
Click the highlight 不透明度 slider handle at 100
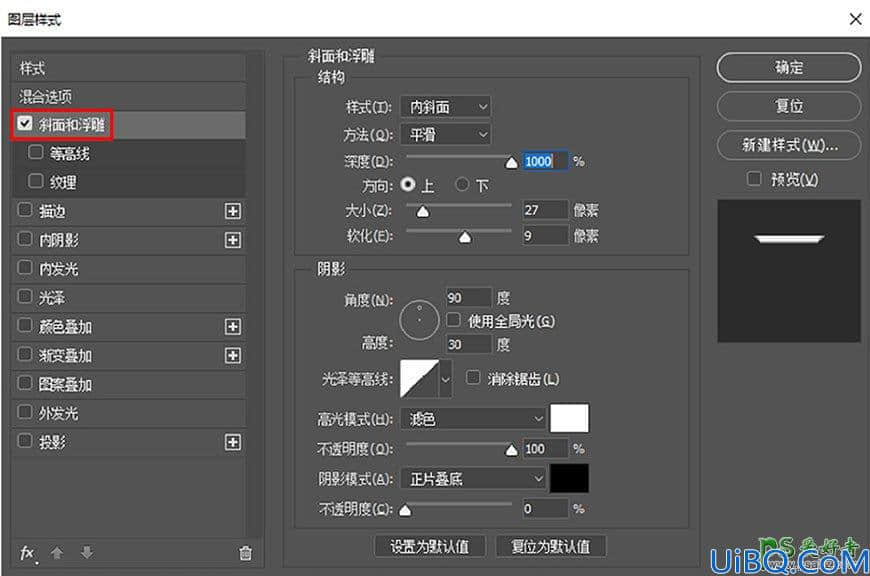[512, 450]
